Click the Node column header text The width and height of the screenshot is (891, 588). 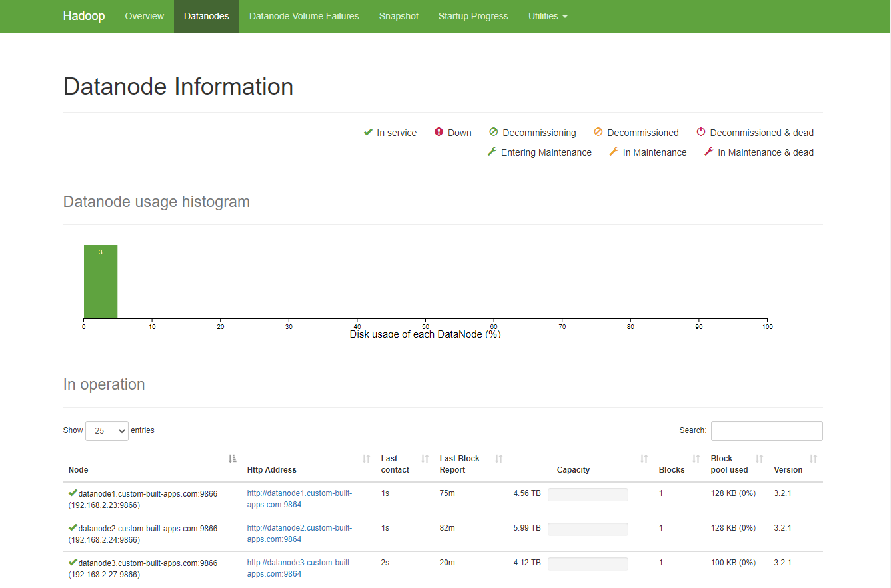pos(78,470)
